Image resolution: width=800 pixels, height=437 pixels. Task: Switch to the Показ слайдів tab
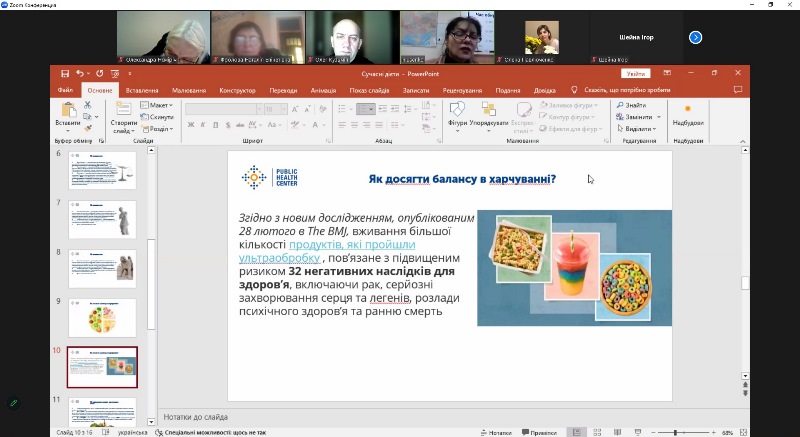coord(369,90)
